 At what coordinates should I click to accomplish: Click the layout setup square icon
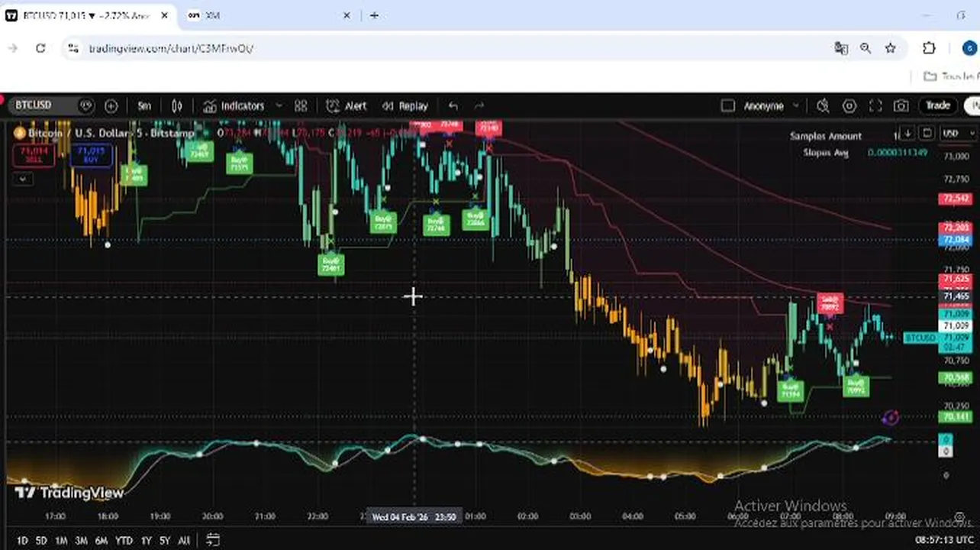pos(727,106)
